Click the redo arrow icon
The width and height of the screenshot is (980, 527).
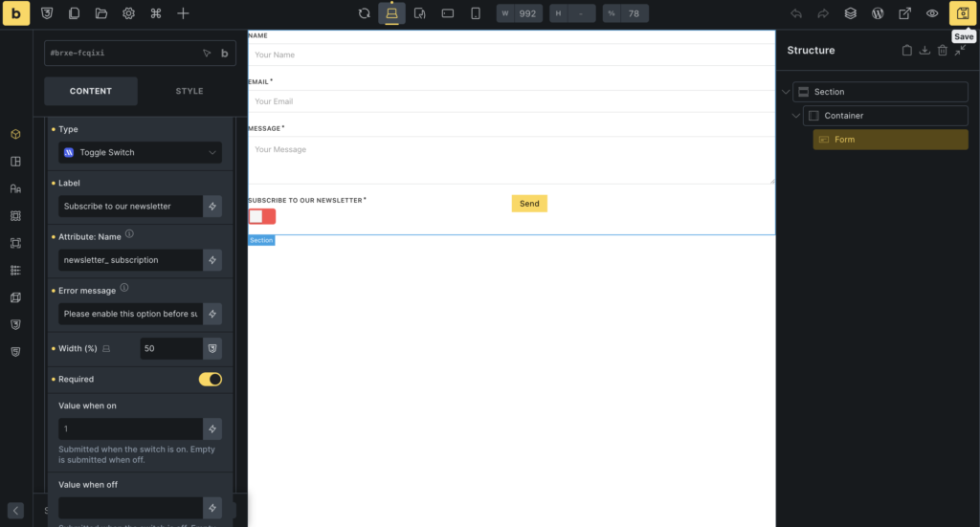[823, 13]
